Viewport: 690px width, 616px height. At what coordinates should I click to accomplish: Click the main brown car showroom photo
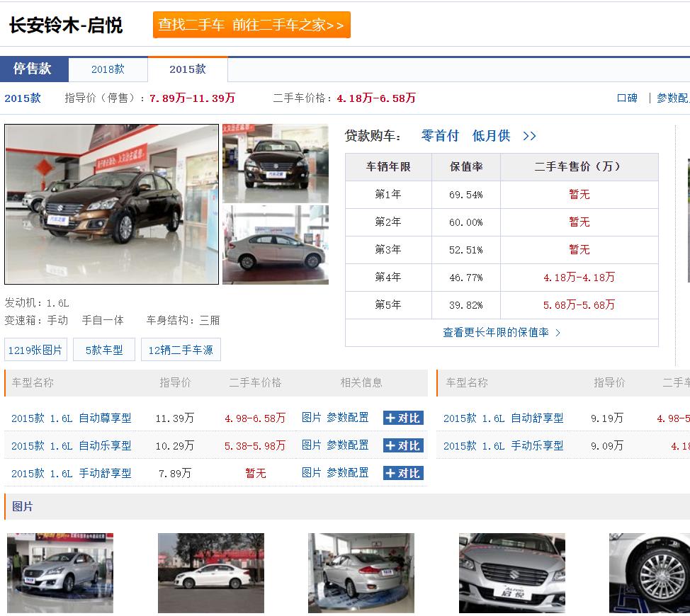coord(112,204)
